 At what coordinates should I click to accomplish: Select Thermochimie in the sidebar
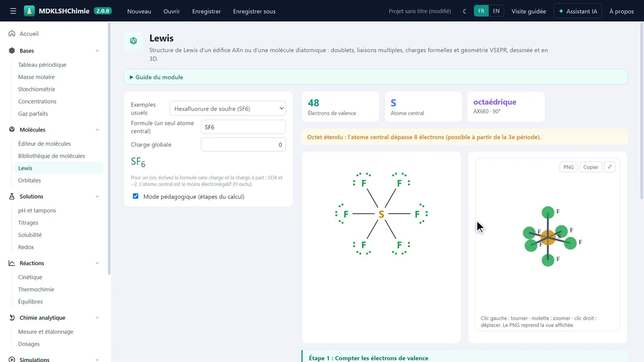tap(36, 289)
